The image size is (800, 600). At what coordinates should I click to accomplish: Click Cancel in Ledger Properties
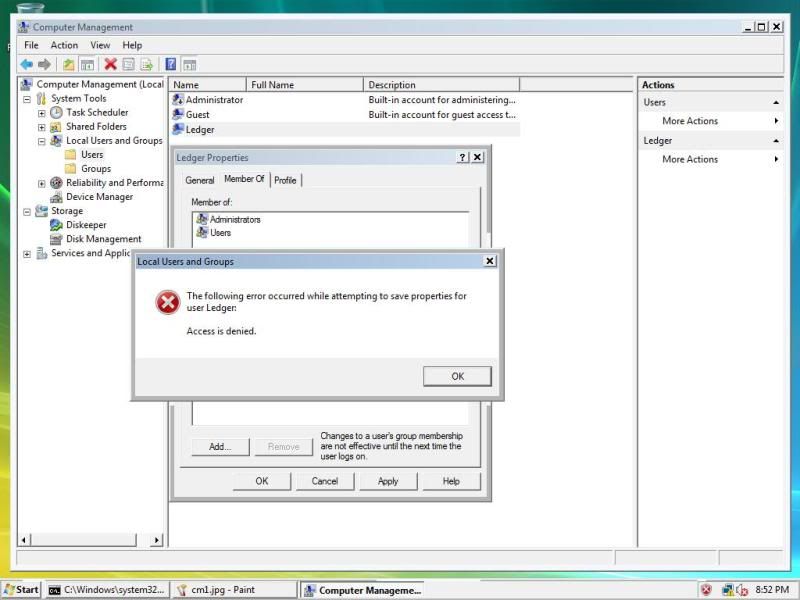click(325, 481)
